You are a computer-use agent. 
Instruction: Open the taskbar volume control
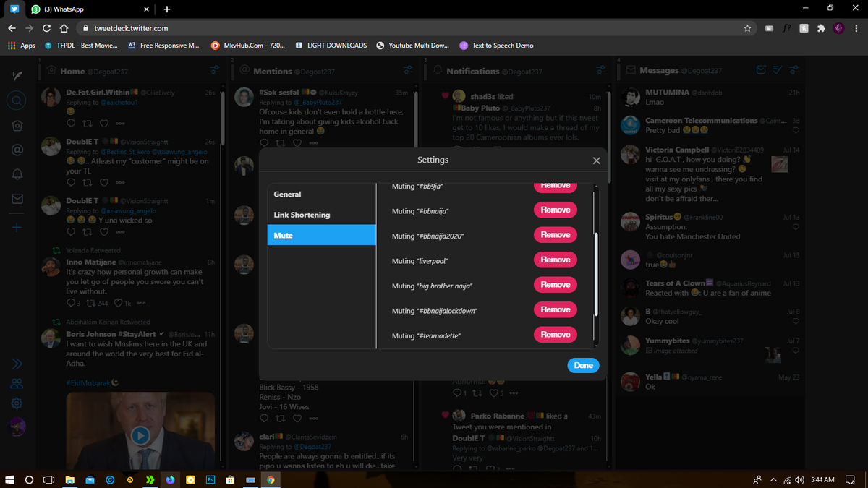coord(799,479)
